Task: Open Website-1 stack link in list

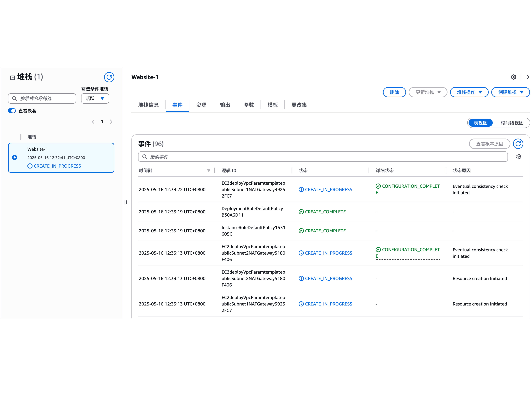Action: tap(38, 149)
